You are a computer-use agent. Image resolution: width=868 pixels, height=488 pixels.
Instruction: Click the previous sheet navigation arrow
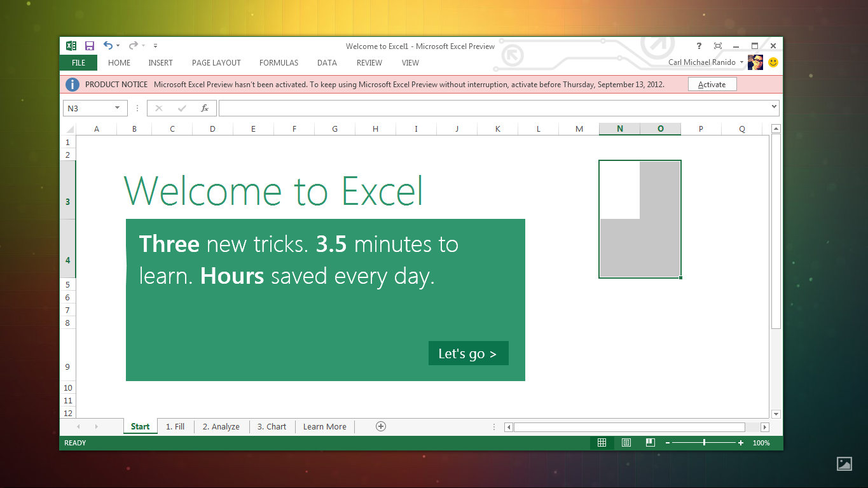tap(79, 426)
